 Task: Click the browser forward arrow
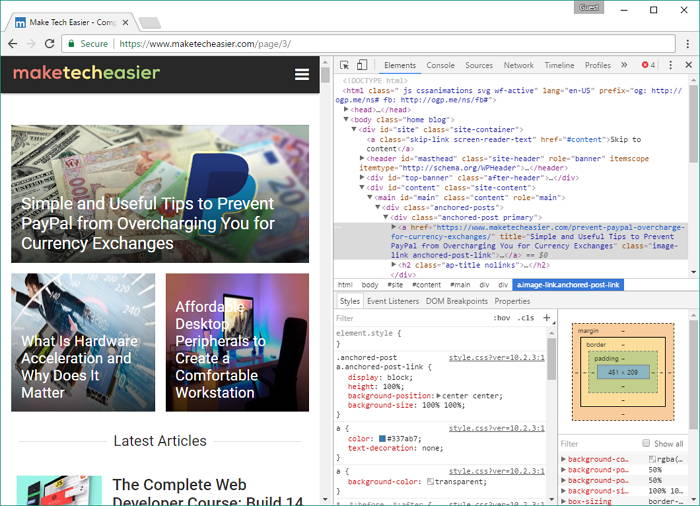tap(31, 44)
